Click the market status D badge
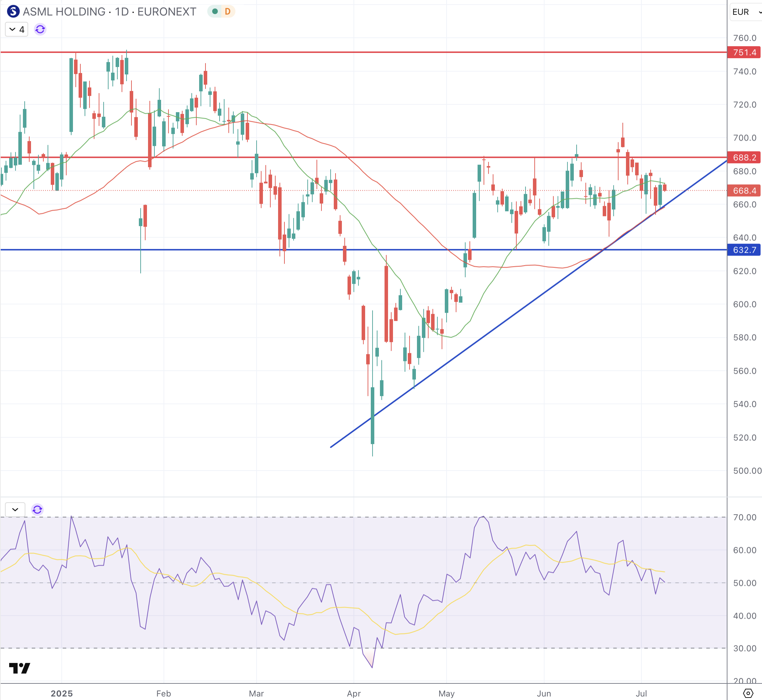This screenshot has height=700, width=762. (x=227, y=12)
